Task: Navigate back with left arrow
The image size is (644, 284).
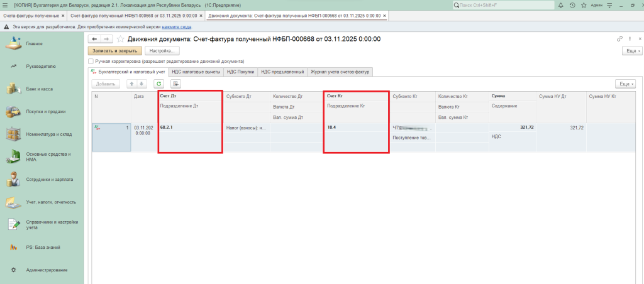Action: point(95,39)
